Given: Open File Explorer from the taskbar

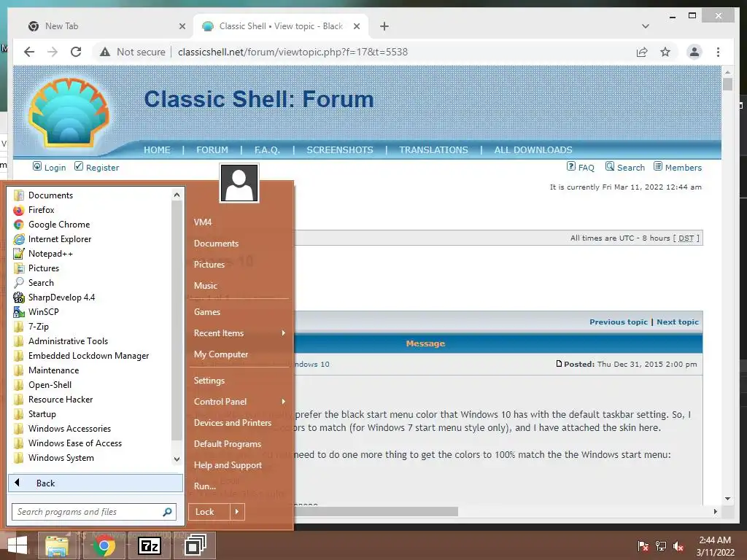Looking at the screenshot, I should pos(57,545).
